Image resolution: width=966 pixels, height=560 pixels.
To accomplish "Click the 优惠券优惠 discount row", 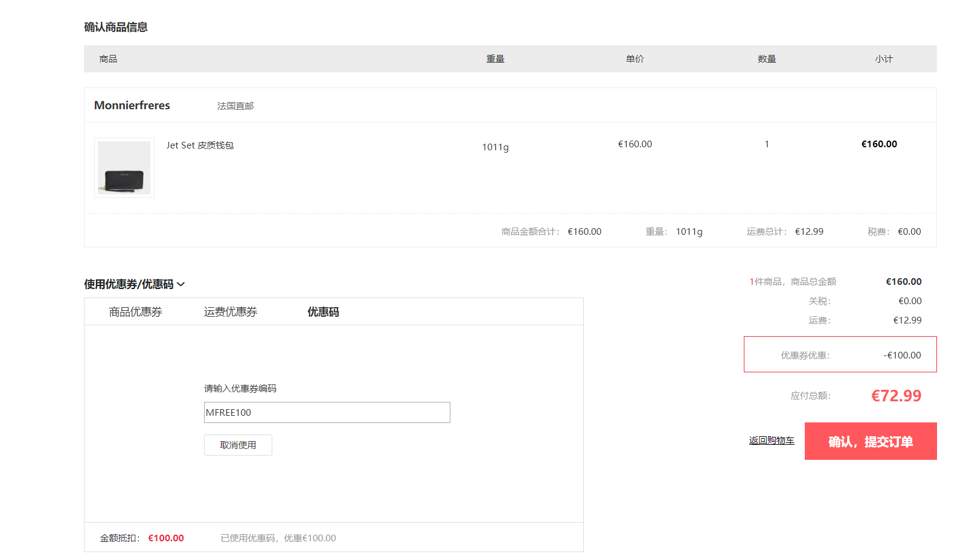I will tap(840, 355).
